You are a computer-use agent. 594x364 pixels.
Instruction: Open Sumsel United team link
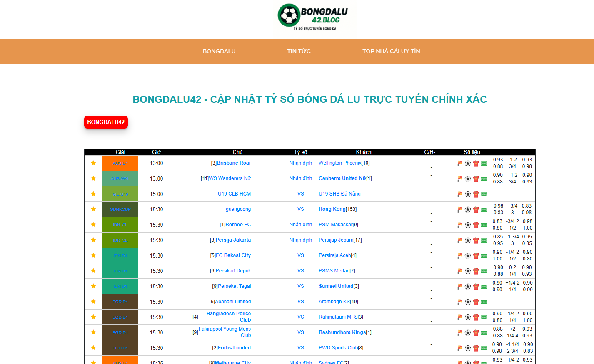336,286
